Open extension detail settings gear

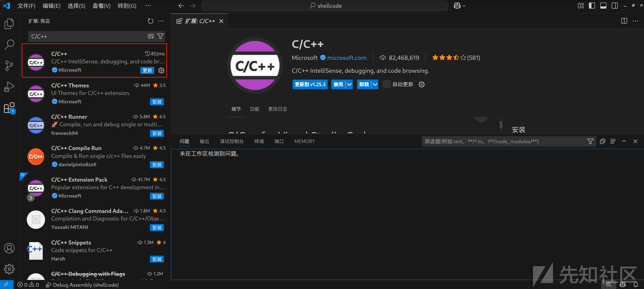(421, 84)
